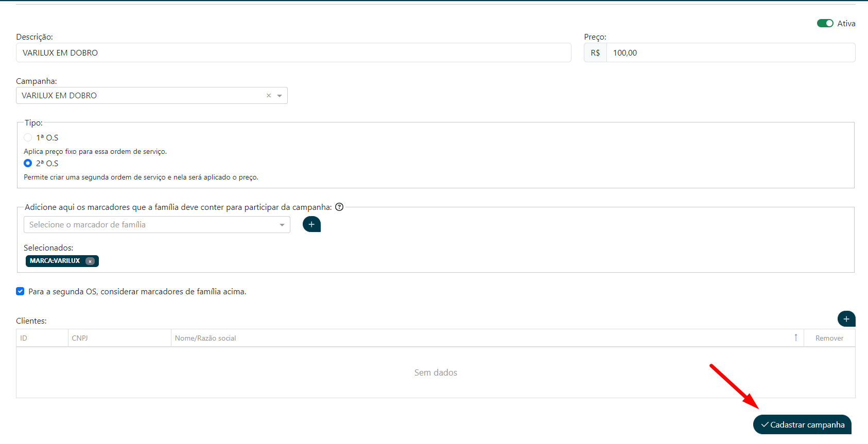This screenshot has height=444, width=868.
Task: Select the 1ª O.S radio option
Action: pos(28,137)
